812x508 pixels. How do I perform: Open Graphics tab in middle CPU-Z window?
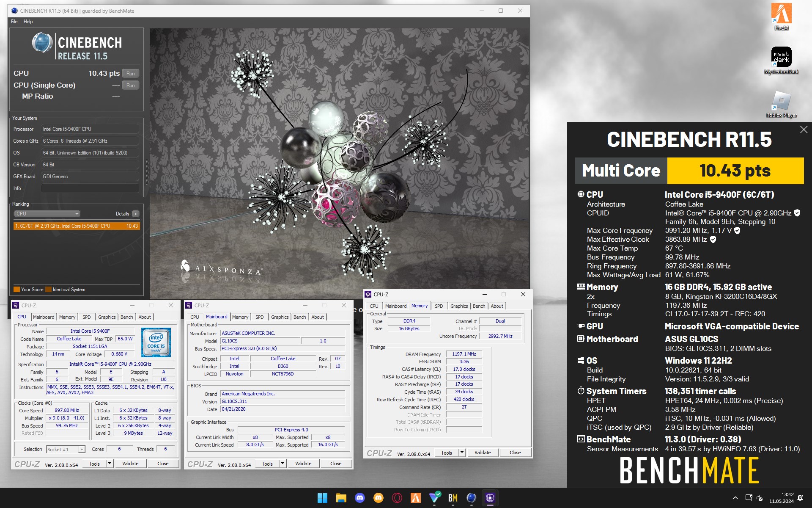[x=280, y=317]
